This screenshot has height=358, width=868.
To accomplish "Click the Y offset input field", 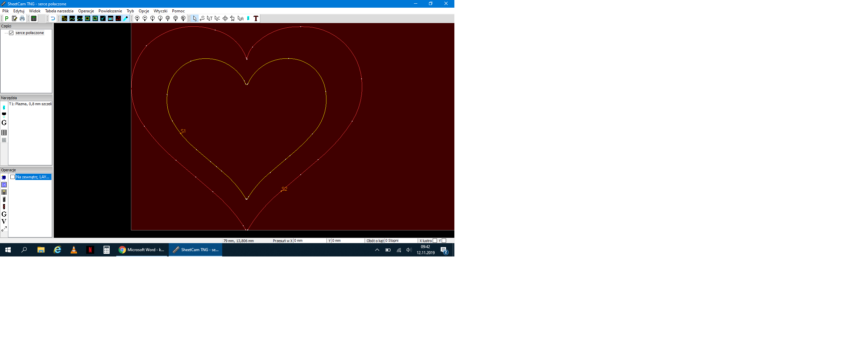I will (348, 241).
